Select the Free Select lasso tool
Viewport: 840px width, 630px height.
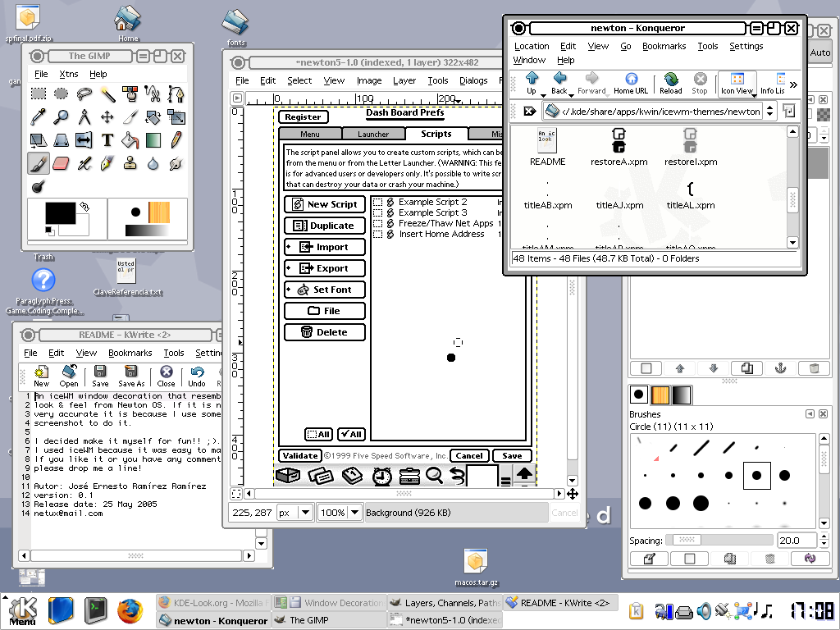(84, 94)
